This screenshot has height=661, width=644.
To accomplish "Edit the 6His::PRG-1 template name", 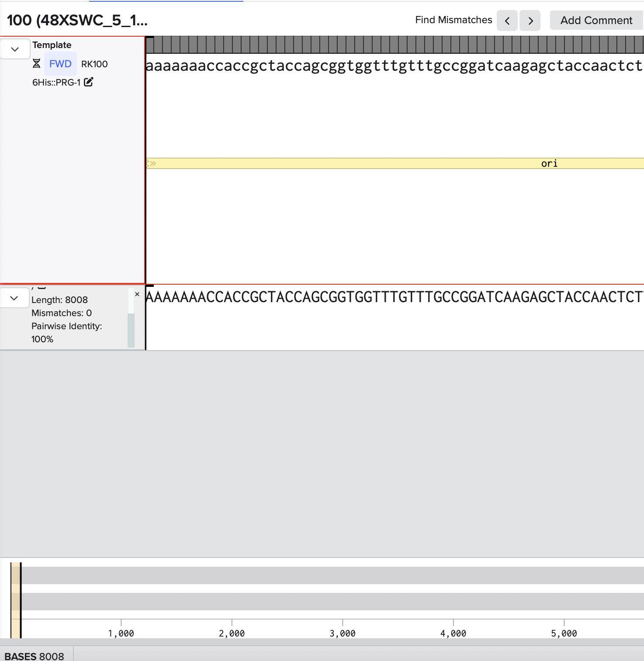I will point(89,82).
